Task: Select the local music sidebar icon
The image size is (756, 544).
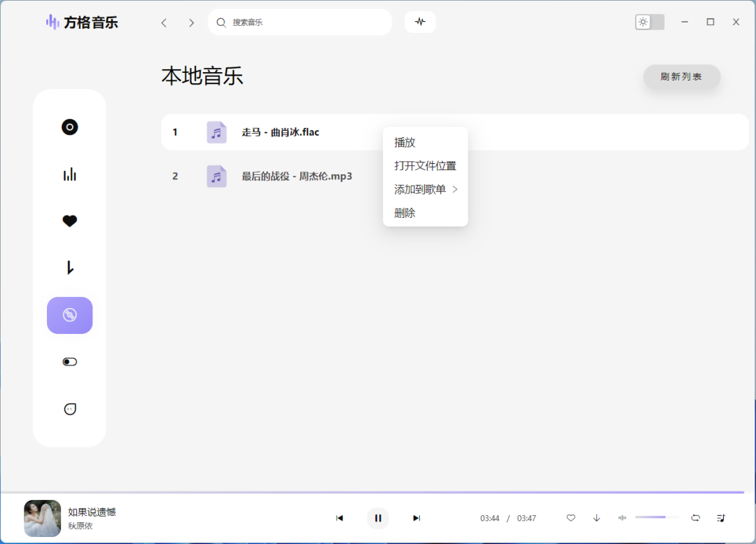Action: (69, 315)
